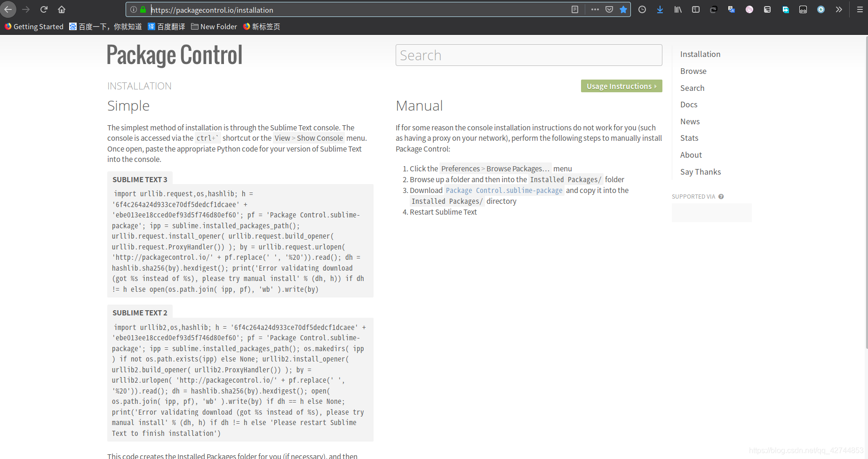The image size is (868, 459).
Task: Click the pink round avatar extension
Action: point(749,9)
